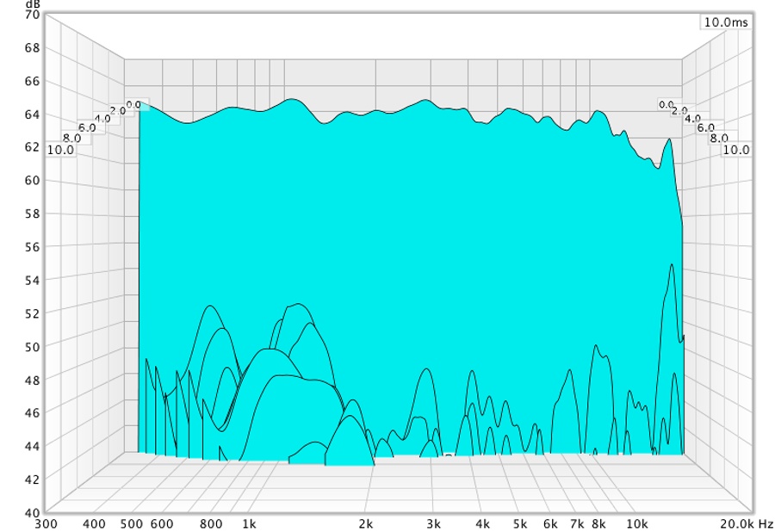775x532 pixels.
Task: Pick the 6.0 label on left time axis
Action: (x=87, y=128)
